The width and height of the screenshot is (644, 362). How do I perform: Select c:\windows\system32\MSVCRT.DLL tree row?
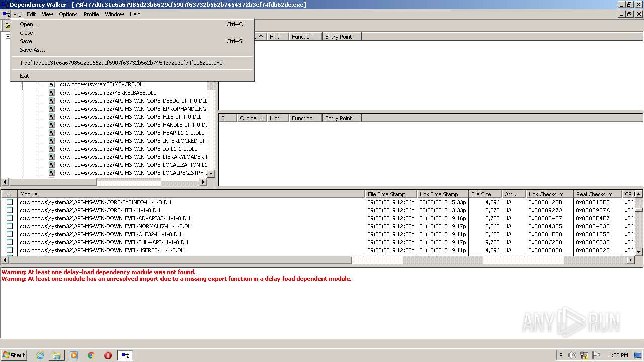pos(102,84)
